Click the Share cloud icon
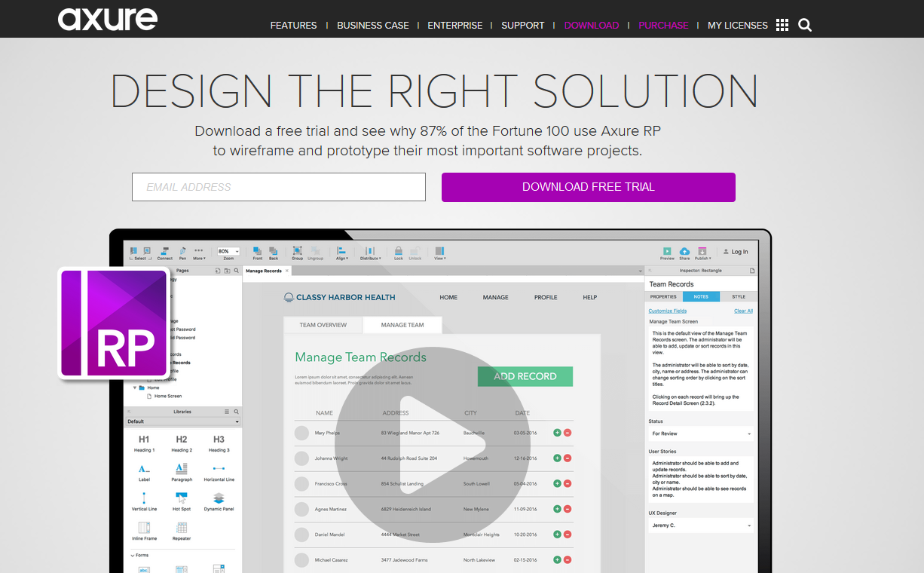This screenshot has height=573, width=924. click(x=684, y=253)
